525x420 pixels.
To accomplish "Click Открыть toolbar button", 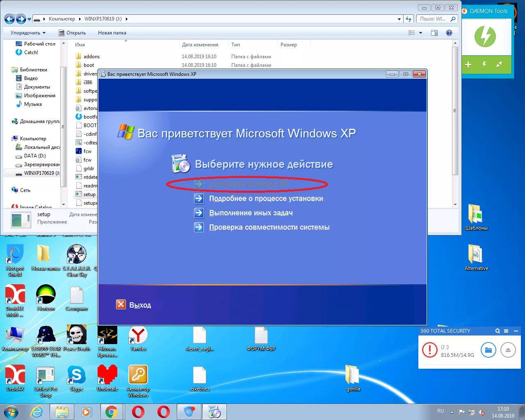I will point(72,33).
